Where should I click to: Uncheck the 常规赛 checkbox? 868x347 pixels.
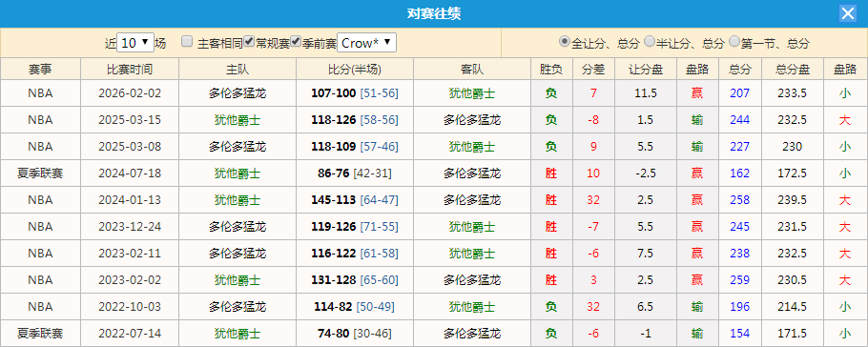click(x=249, y=41)
